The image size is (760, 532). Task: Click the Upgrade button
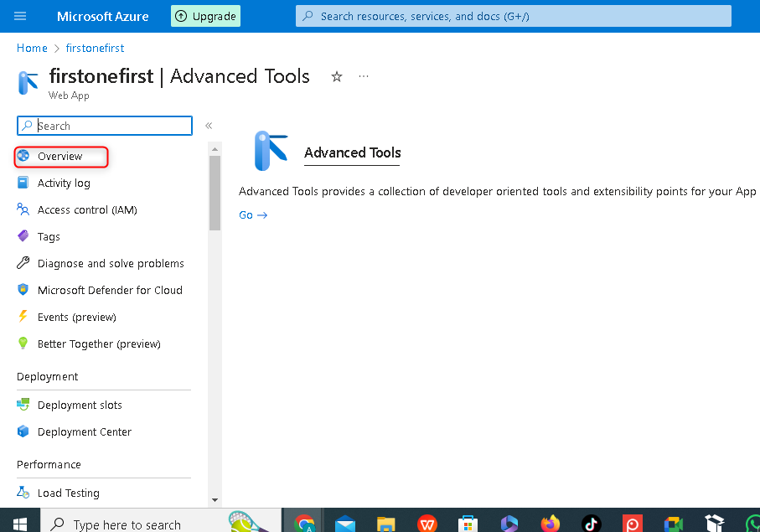(x=205, y=16)
